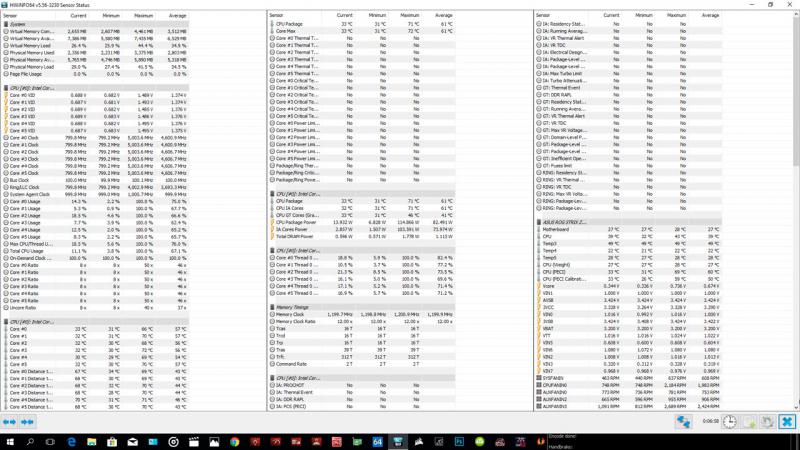The image size is (800, 450).
Task: Click the right arrow to expand panels
Action: click(x=29, y=422)
